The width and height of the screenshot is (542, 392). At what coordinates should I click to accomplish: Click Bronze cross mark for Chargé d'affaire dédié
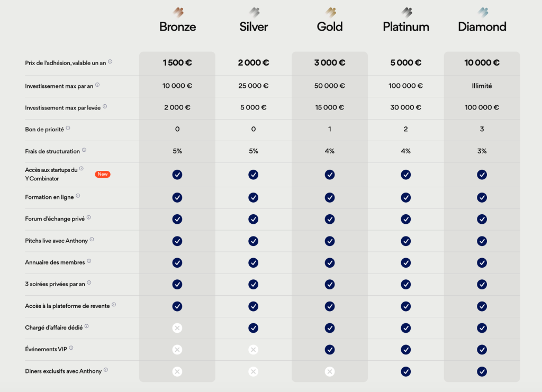(177, 328)
